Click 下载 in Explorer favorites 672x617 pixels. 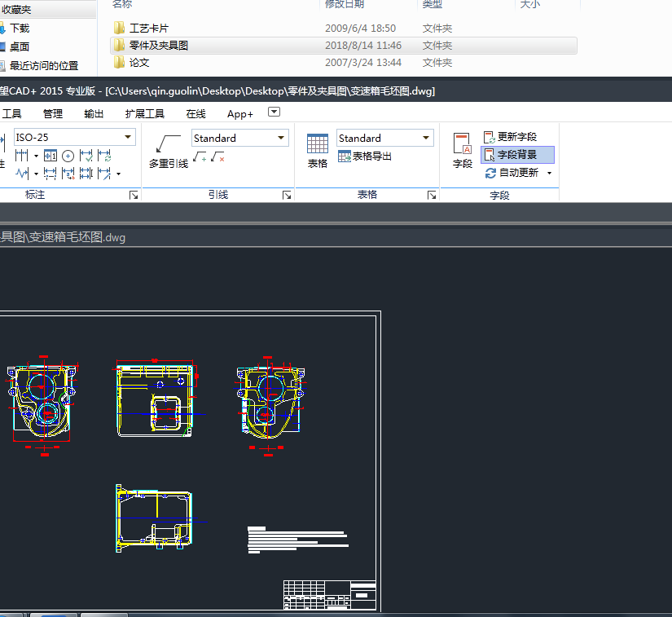tap(20, 29)
